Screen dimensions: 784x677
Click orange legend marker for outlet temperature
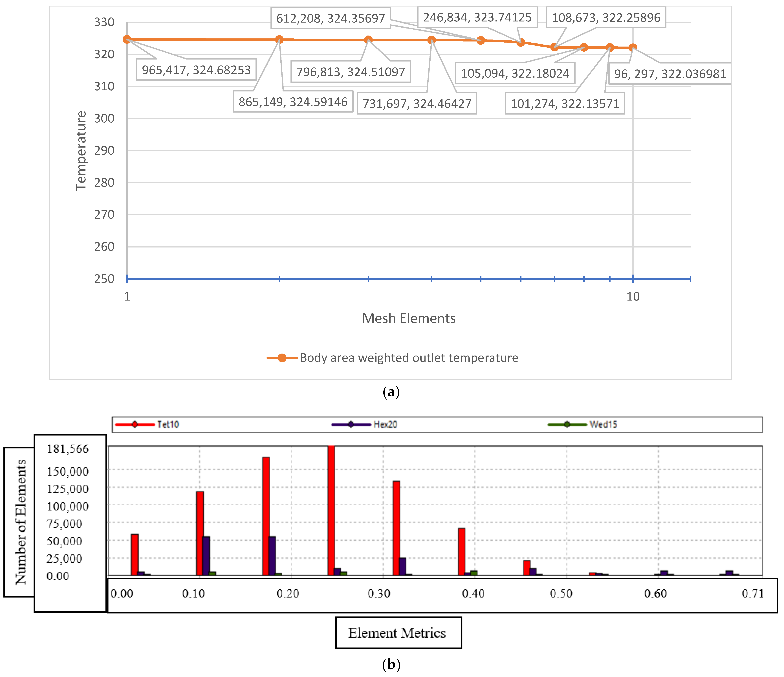click(282, 358)
